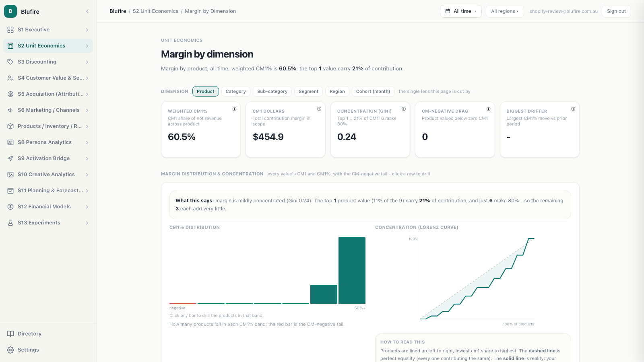Switch dimension to Sub-category

pyautogui.click(x=272, y=91)
